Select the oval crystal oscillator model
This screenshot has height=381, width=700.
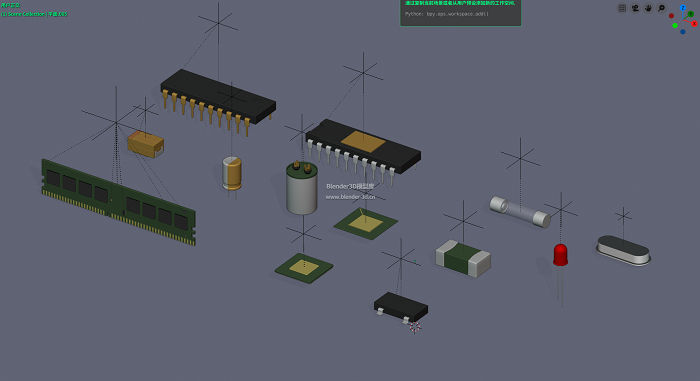(623, 251)
